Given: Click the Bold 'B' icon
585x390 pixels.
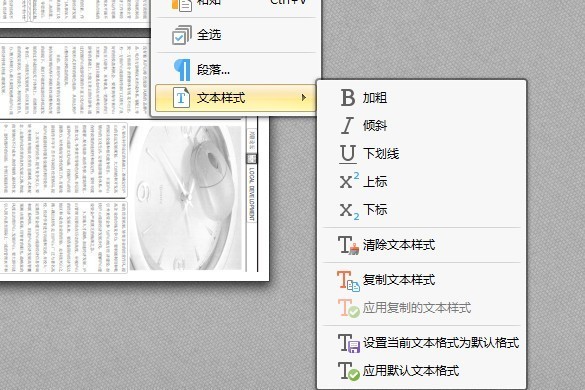Looking at the screenshot, I should [x=348, y=97].
